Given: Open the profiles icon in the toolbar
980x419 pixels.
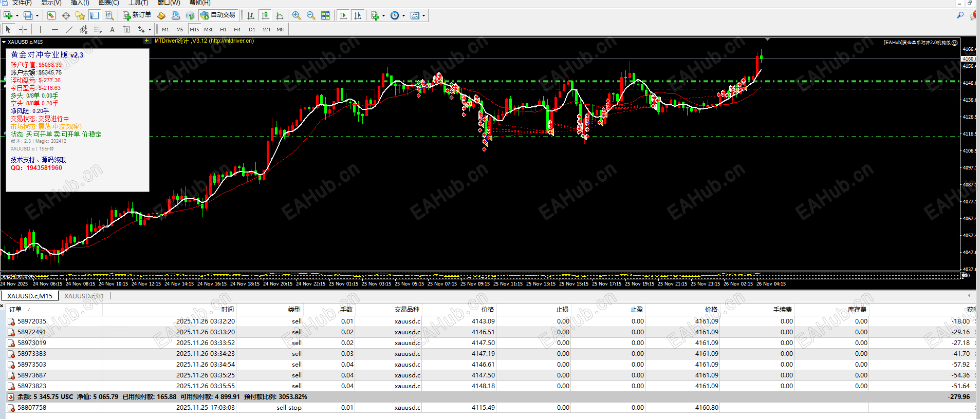Looking at the screenshot, I should (28, 15).
